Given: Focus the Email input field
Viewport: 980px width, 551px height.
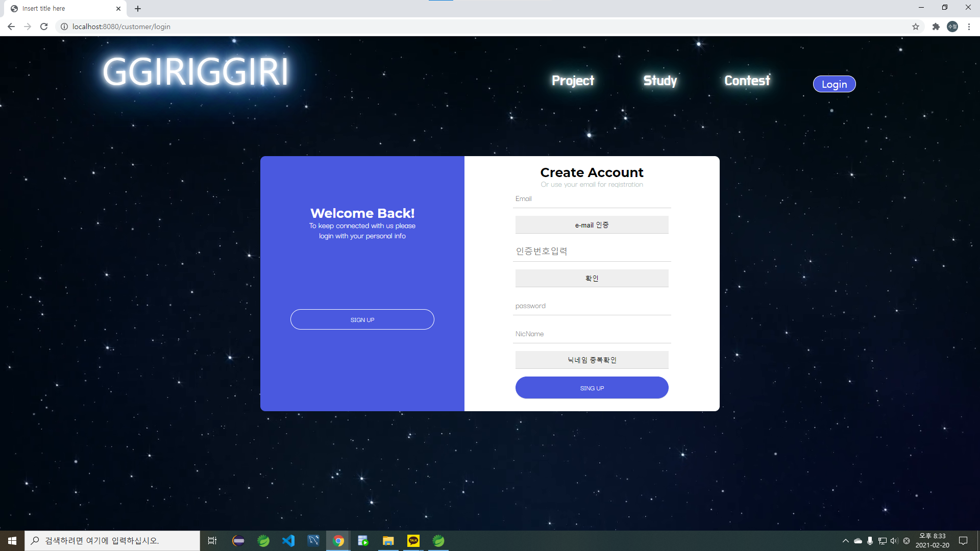Looking at the screenshot, I should (592, 199).
